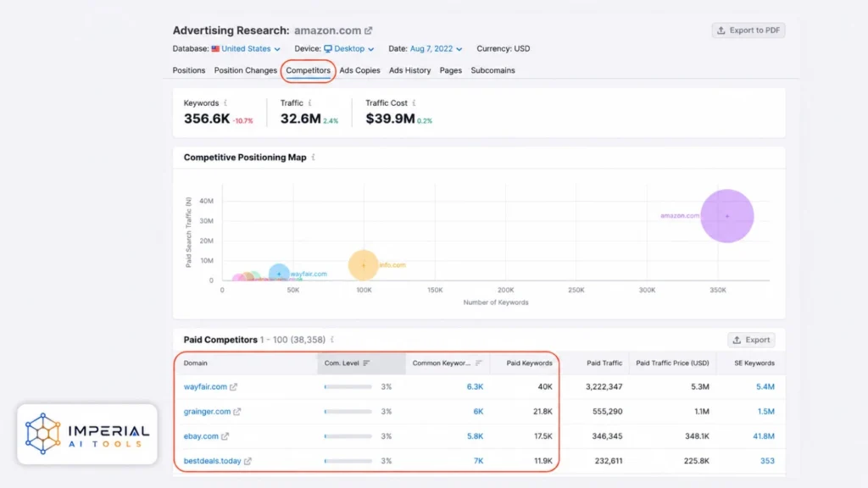Click grainger.com competition level bar
Screen dimensions: 868x488
(x=348, y=412)
